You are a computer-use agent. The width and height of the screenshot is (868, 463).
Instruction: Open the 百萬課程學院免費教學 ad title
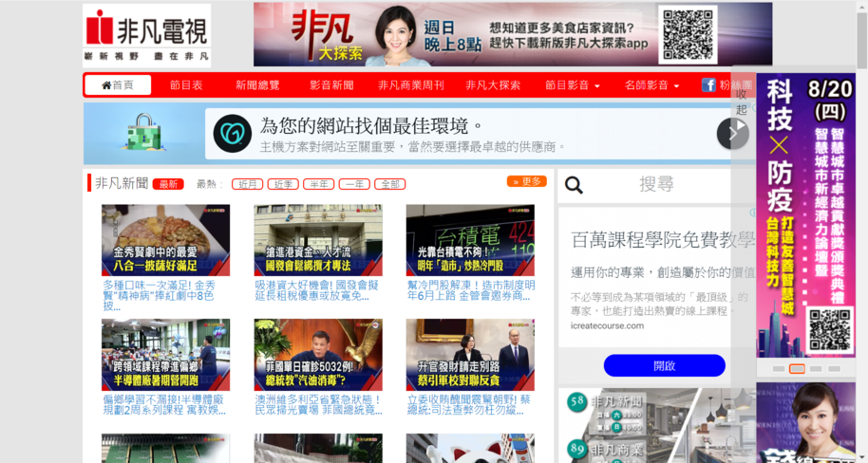tap(663, 240)
